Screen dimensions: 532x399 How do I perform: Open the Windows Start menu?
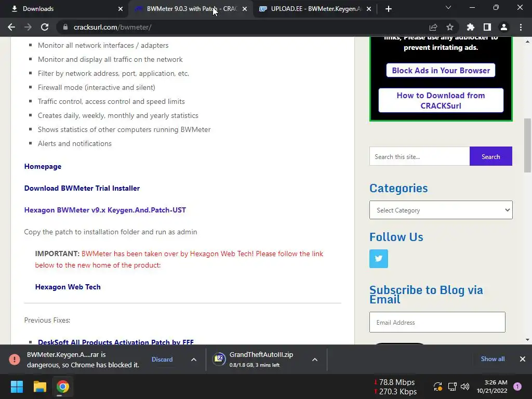coord(17,387)
